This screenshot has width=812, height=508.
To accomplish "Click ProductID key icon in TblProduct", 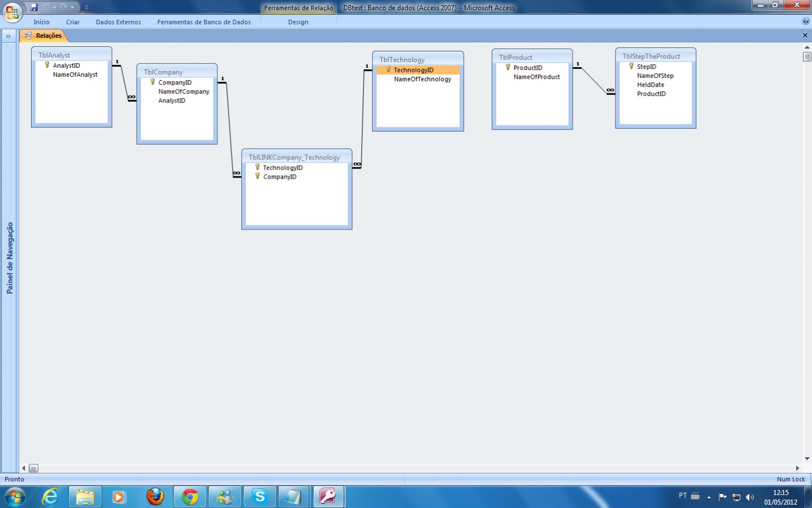I will pos(508,67).
